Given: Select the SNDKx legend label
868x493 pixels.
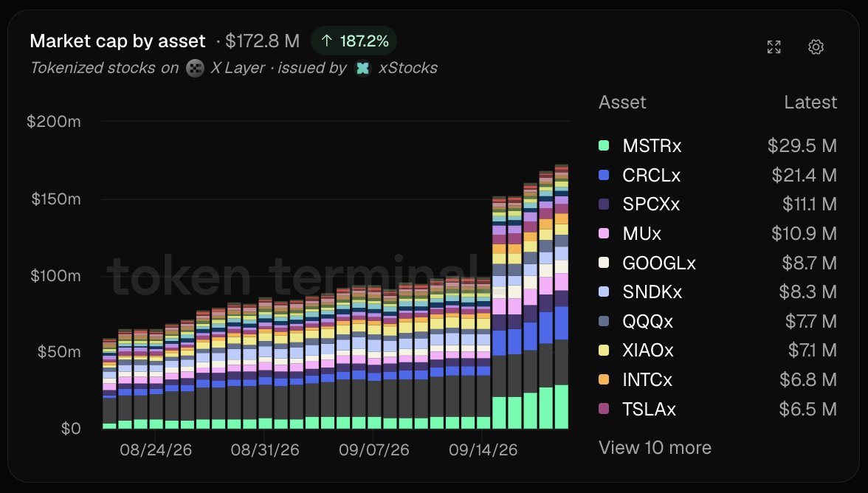Looking at the screenshot, I should (652, 292).
